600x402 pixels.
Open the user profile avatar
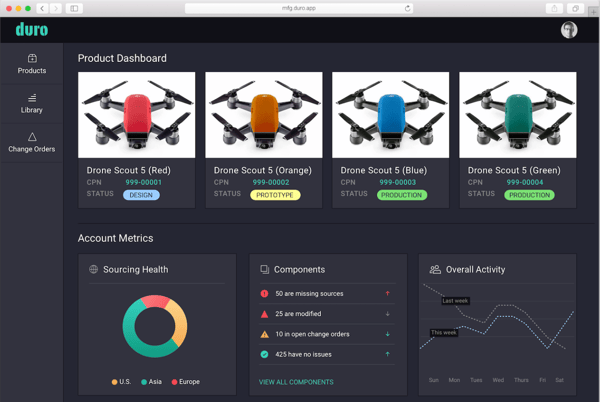coord(569,30)
